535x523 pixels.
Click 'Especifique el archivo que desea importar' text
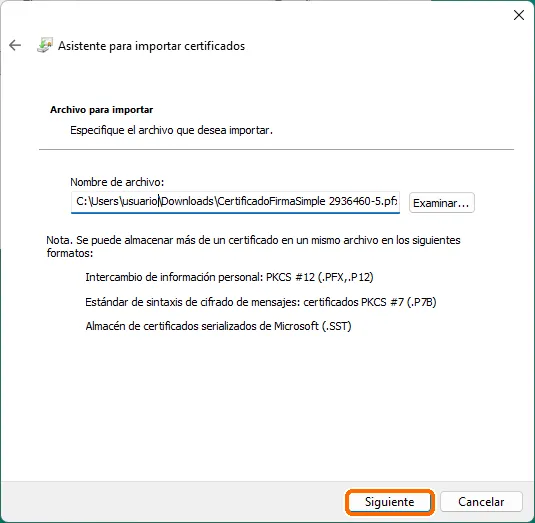[x=171, y=130]
